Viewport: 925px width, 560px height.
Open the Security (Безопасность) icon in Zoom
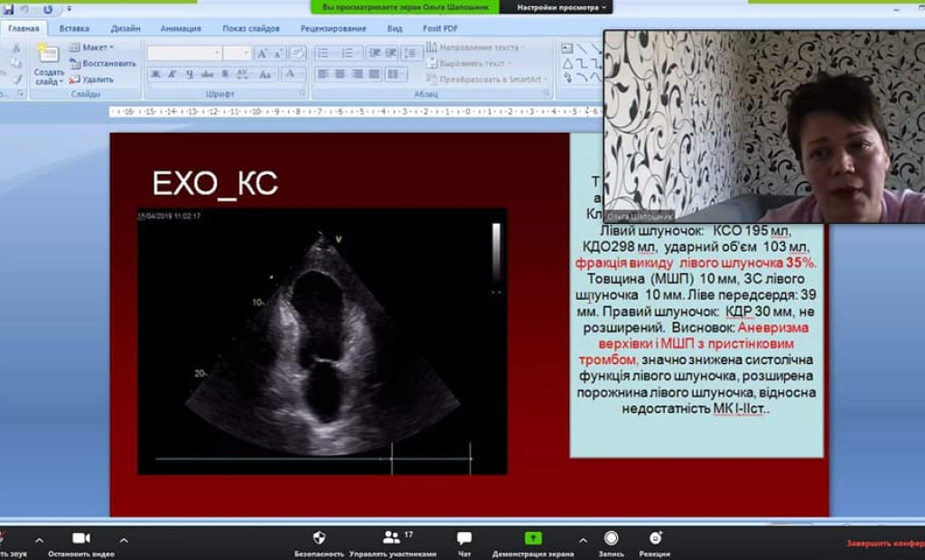click(319, 538)
